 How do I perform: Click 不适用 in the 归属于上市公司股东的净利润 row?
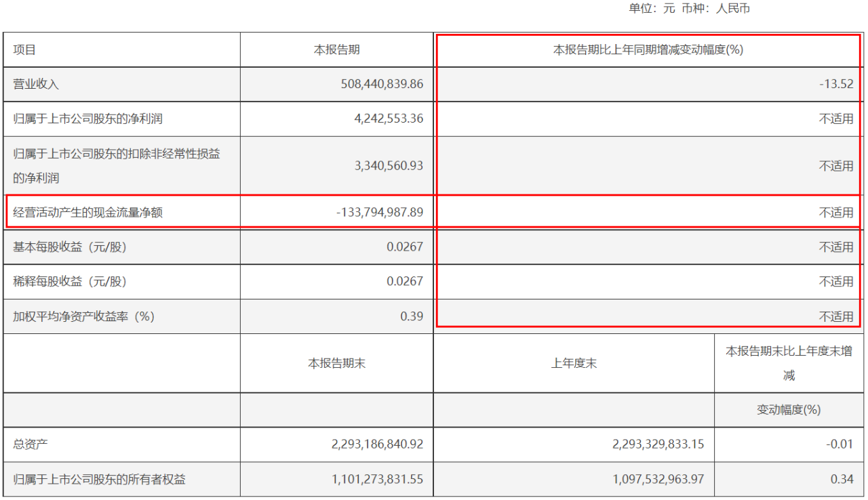(x=836, y=119)
